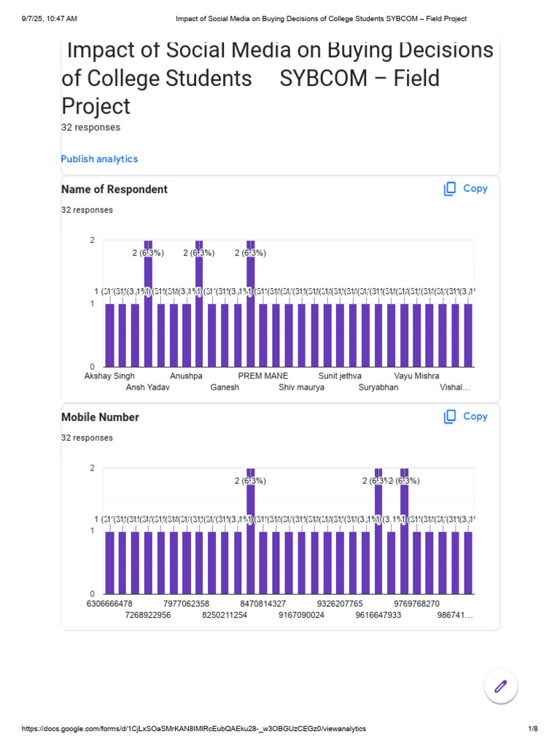
Task: Click the form title text
Action: pyautogui.click(x=277, y=78)
